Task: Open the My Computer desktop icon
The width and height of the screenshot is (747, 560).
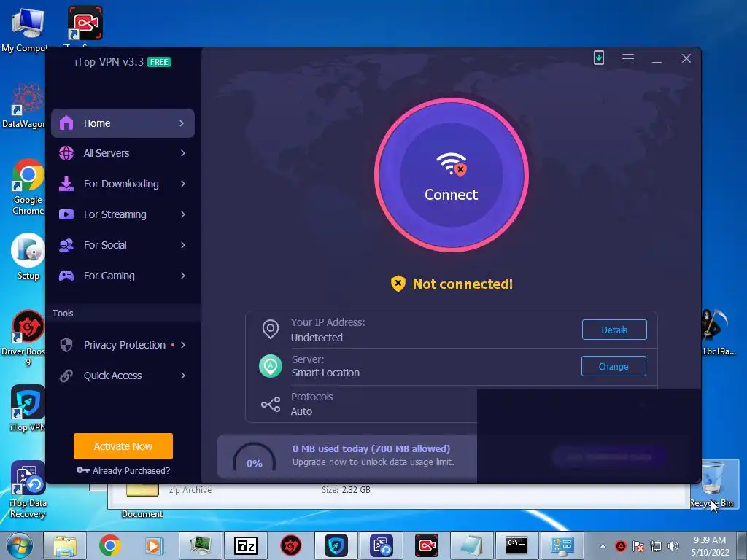Action: click(26, 31)
